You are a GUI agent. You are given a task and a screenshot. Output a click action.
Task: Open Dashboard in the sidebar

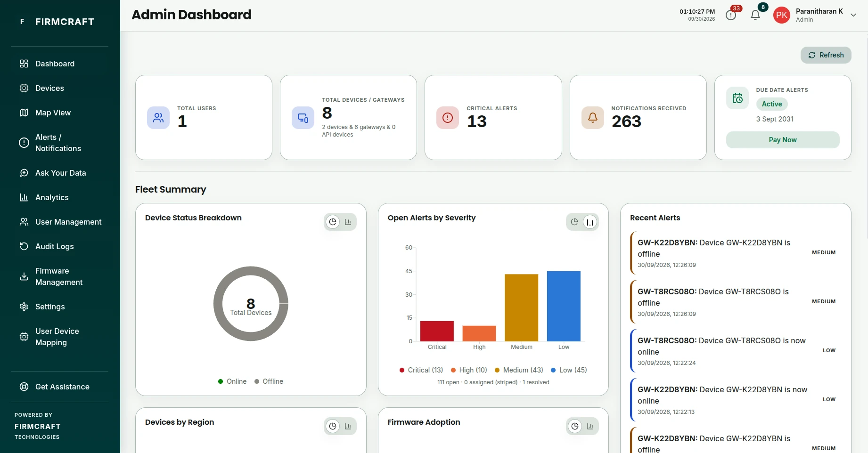click(60, 64)
